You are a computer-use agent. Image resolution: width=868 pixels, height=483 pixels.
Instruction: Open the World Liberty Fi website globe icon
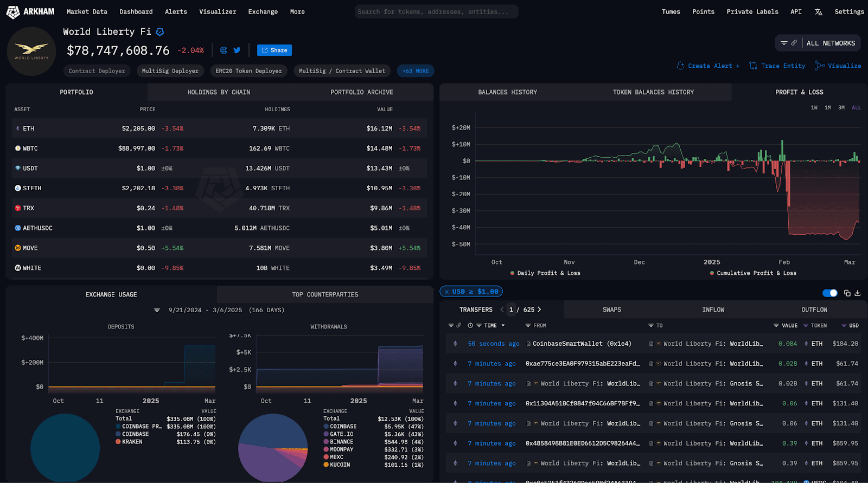point(224,50)
